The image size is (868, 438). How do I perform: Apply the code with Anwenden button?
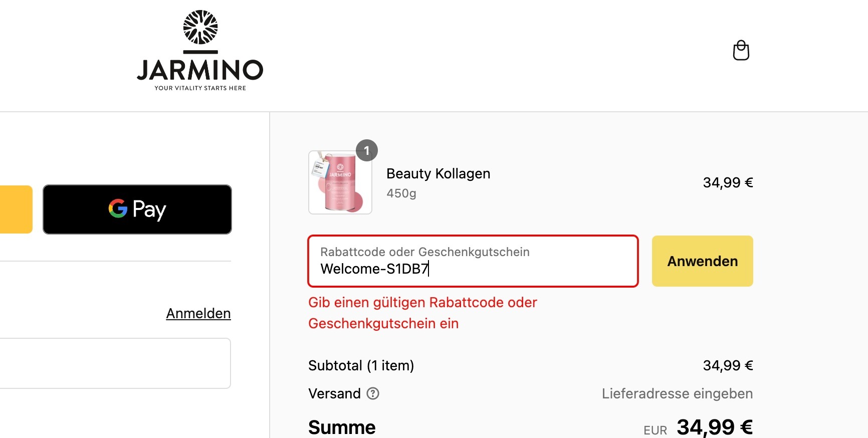click(702, 261)
